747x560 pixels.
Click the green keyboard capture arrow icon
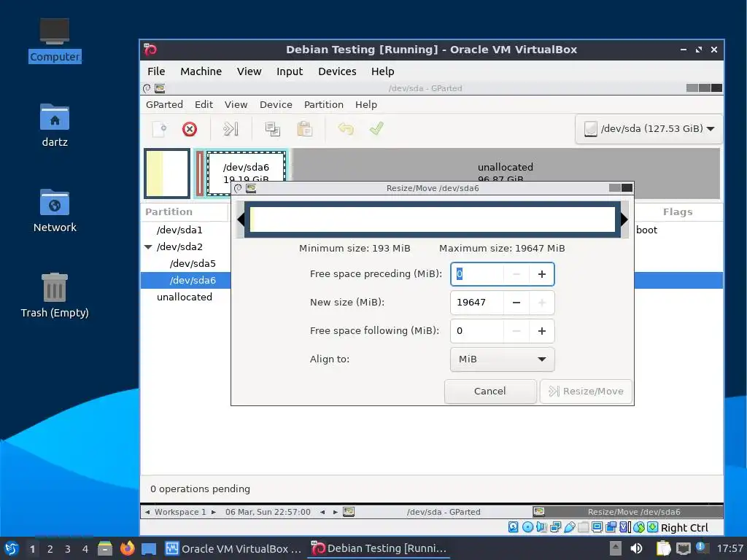click(653, 527)
